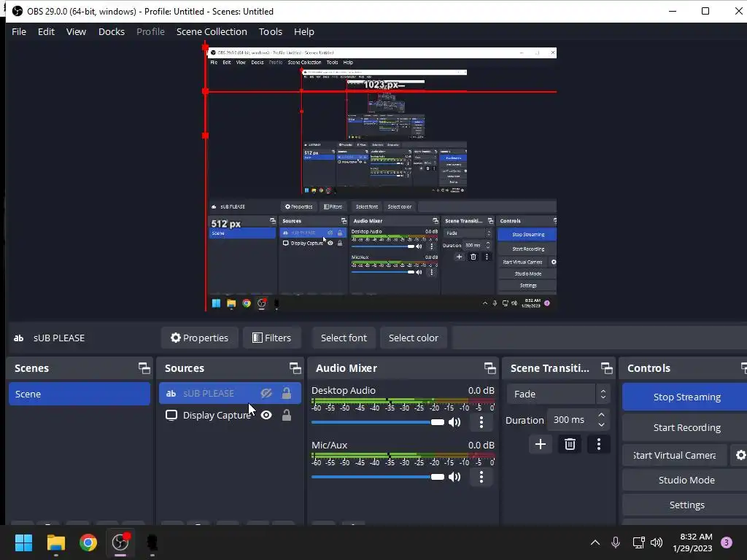This screenshot has height=560, width=747.
Task: Click Select font button
Action: 344,338
